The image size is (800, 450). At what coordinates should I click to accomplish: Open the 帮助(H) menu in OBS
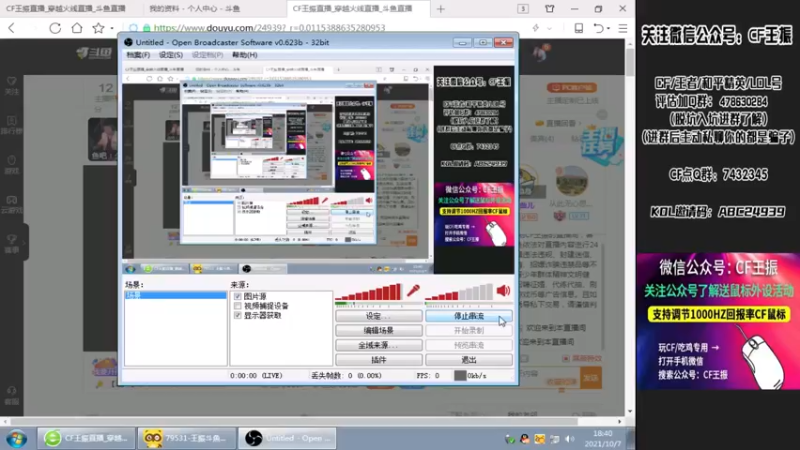point(244,55)
